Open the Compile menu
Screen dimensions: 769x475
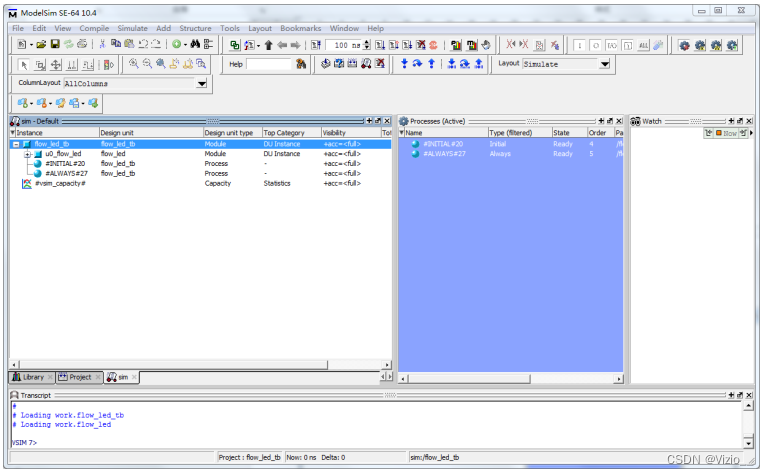click(x=94, y=28)
